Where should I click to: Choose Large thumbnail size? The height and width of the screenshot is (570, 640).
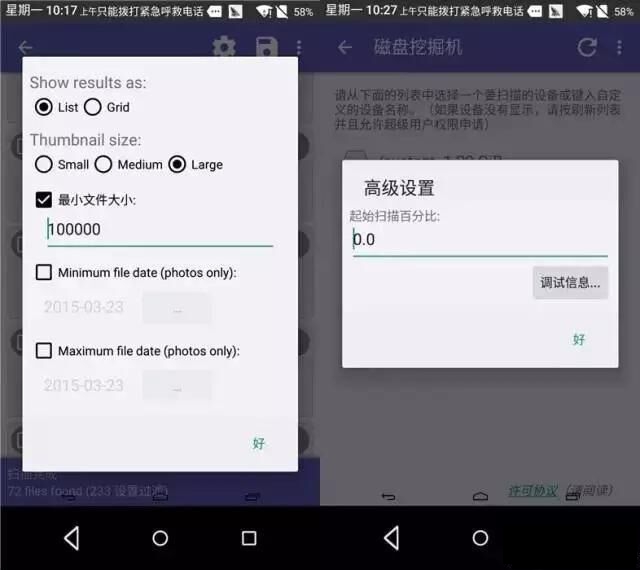[177, 164]
